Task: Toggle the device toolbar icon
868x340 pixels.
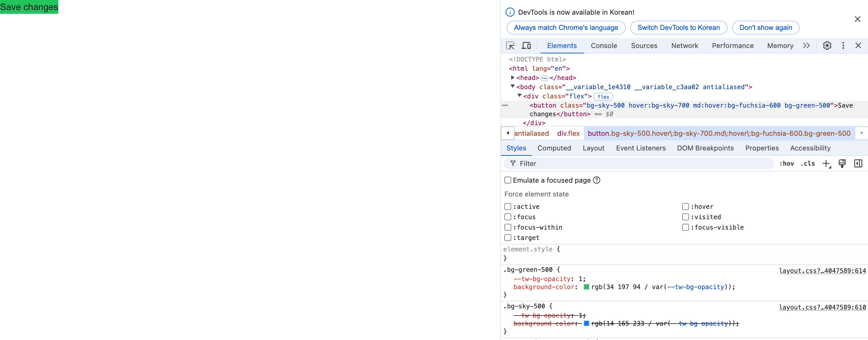Action: [526, 45]
